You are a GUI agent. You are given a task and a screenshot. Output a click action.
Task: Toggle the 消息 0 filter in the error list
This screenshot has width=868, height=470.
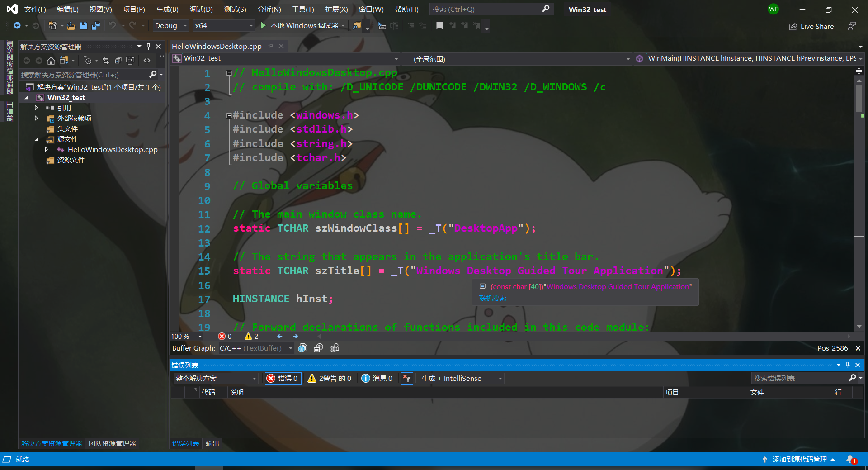point(377,378)
